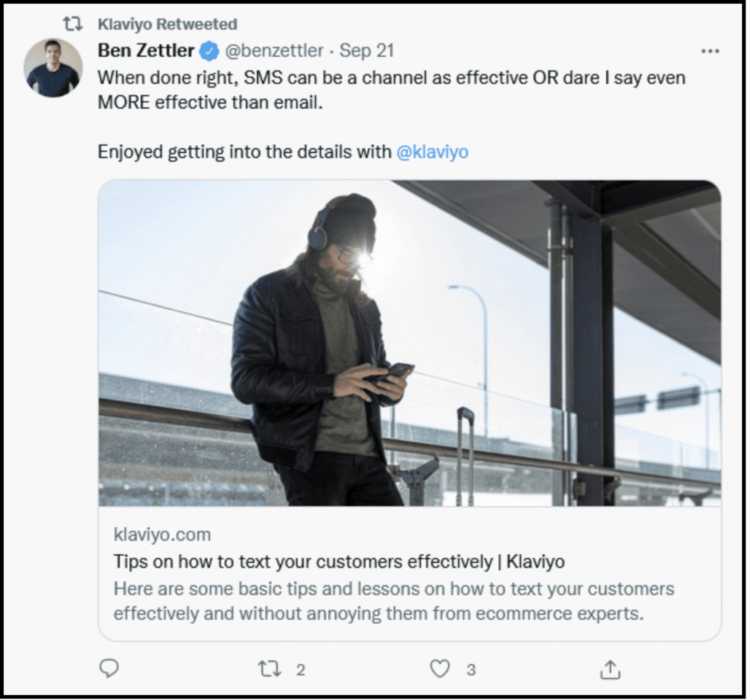Click the link card description text
The height and width of the screenshot is (700, 747).
click(394, 601)
